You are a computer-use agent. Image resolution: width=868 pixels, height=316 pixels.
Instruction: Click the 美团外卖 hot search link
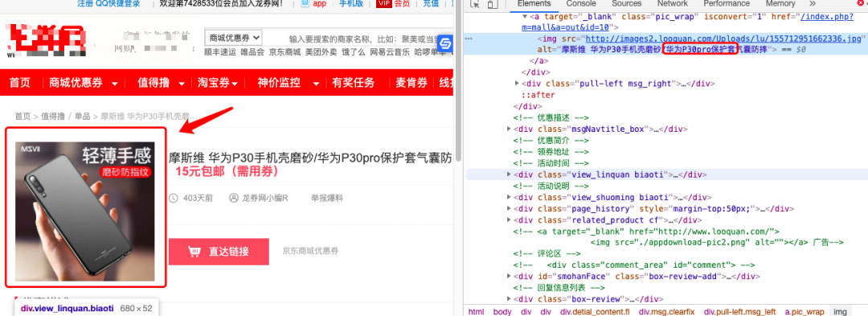click(x=321, y=52)
